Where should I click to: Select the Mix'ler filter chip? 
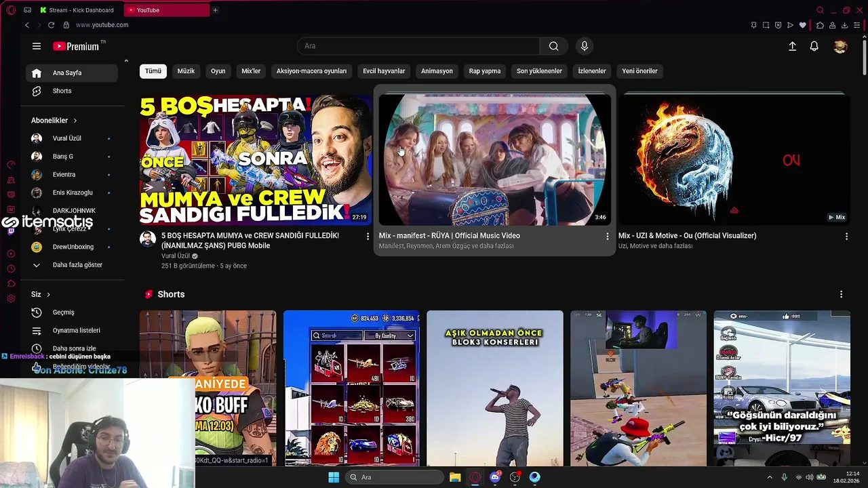(x=251, y=71)
